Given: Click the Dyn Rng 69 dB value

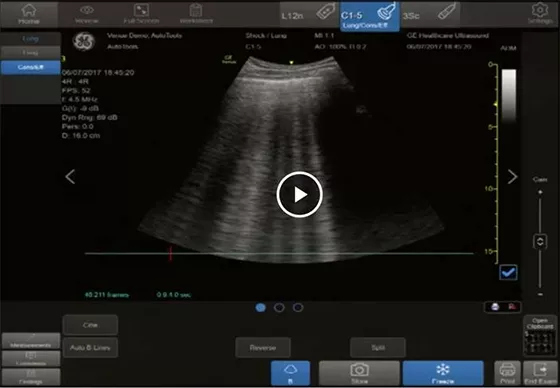Looking at the screenshot, I should [90, 118].
